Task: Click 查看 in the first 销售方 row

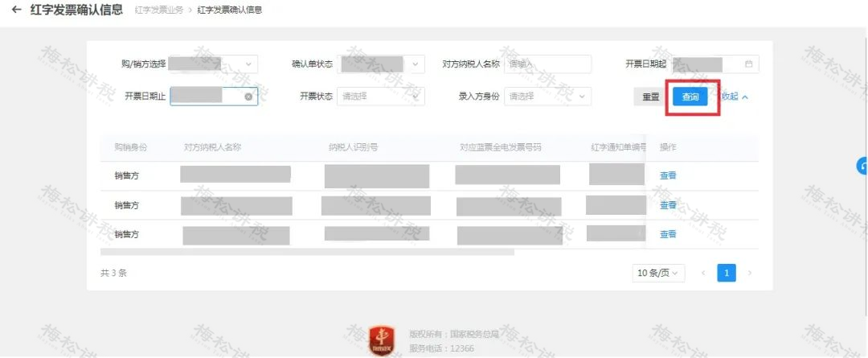Action: 668,175
